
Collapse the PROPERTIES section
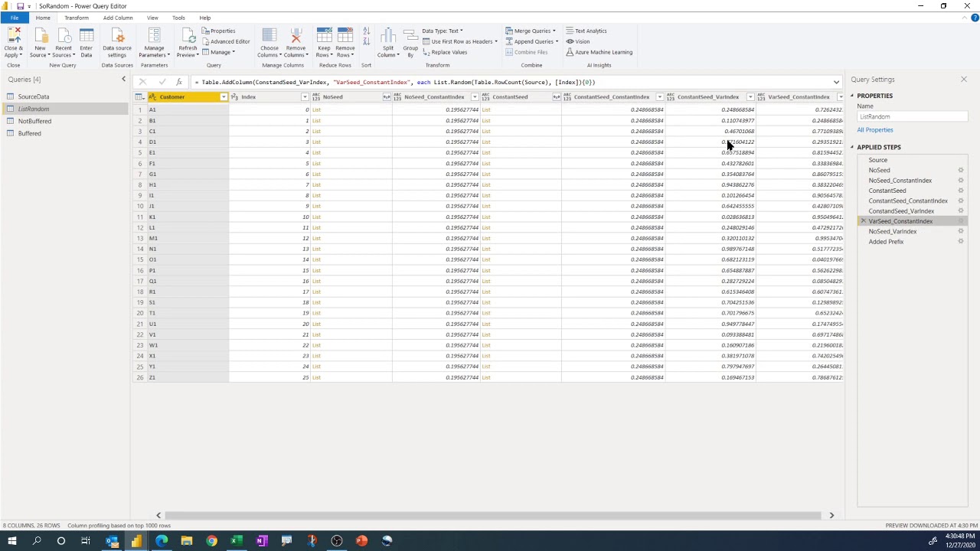852,96
